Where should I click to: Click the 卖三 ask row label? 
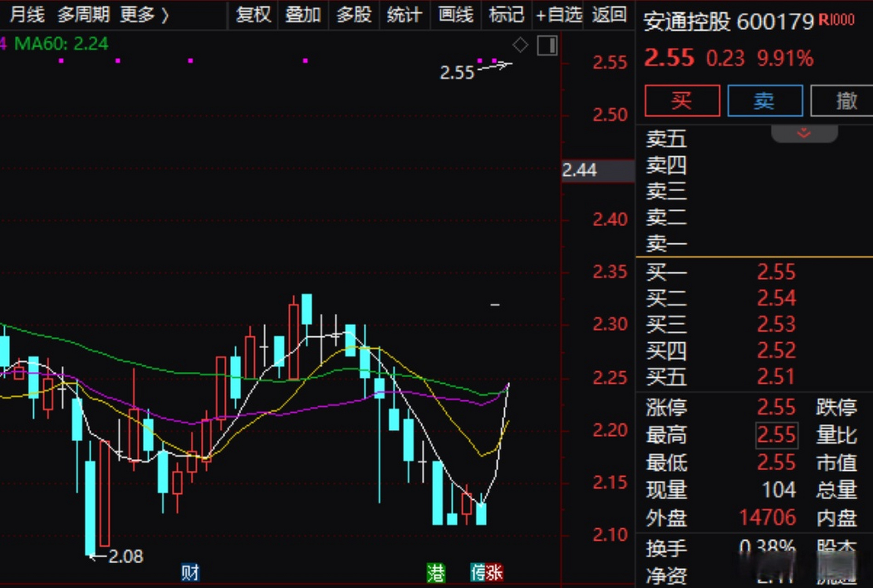click(666, 191)
